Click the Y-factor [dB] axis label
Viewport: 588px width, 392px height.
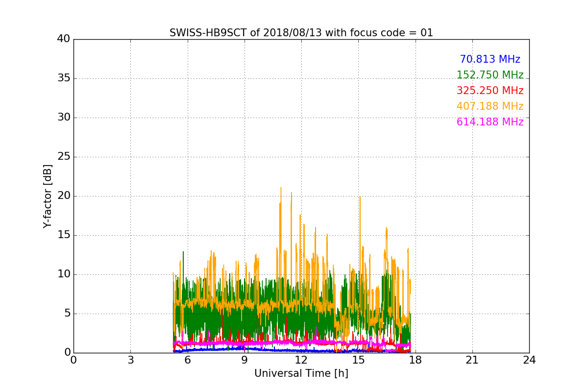(48, 196)
